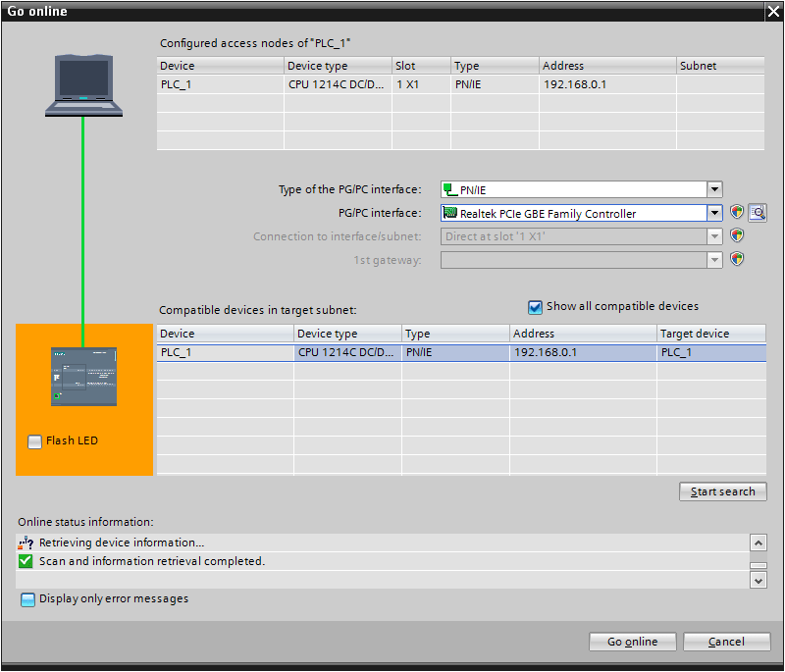Toggle Display only error messages
The height and width of the screenshot is (672, 785).
coord(28,597)
